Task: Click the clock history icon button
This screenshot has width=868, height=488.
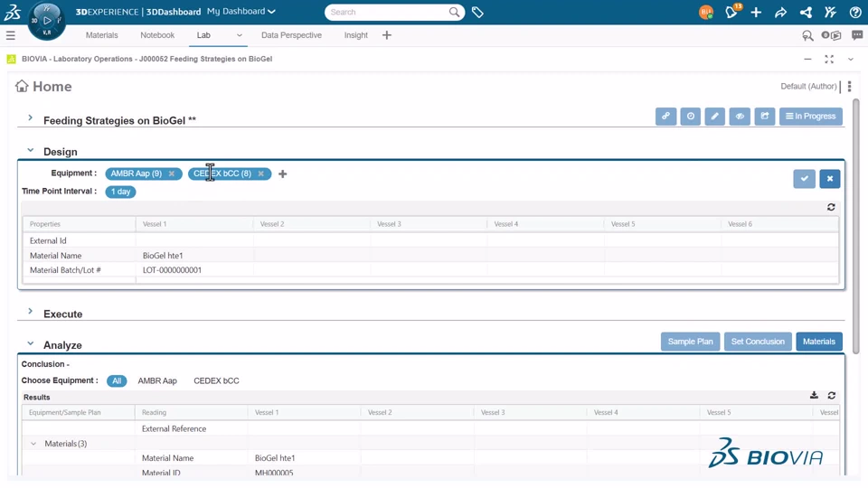Action: (690, 117)
